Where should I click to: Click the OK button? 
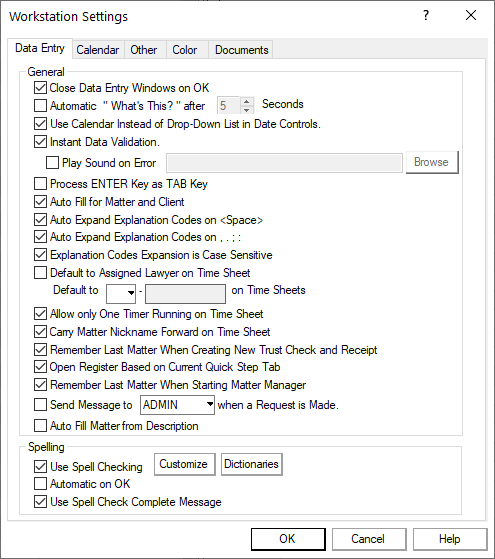[x=288, y=539]
